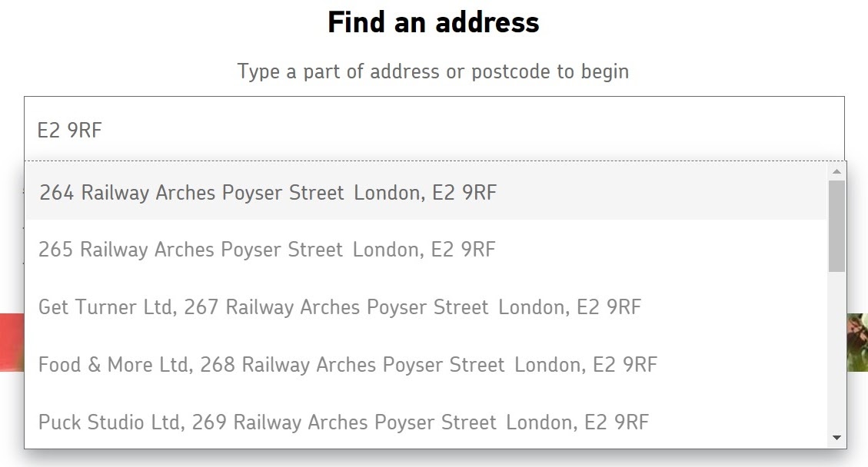Click the highlighted first suggestion's E2 9RF postcode
Viewport: 868px width, 467px height.
pyautogui.click(x=464, y=193)
